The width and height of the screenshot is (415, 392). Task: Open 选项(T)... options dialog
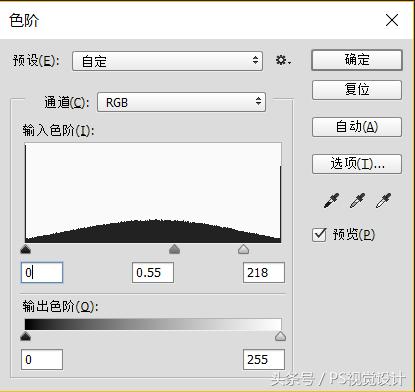(357, 164)
